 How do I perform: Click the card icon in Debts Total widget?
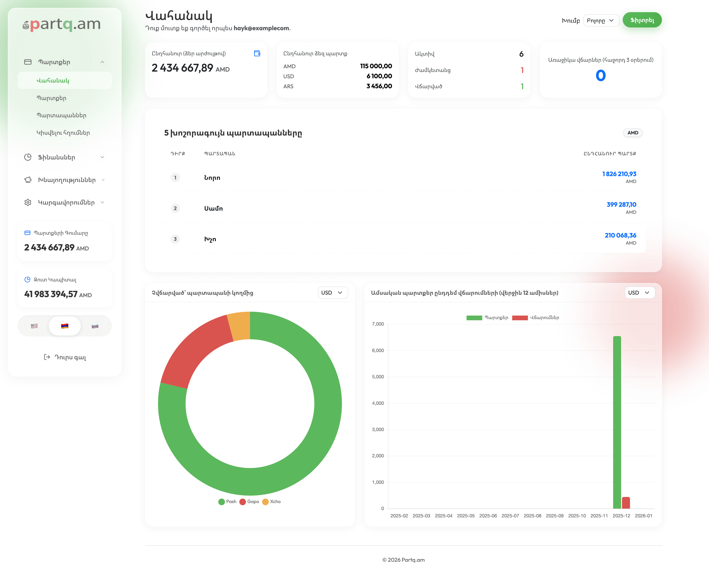point(27,233)
